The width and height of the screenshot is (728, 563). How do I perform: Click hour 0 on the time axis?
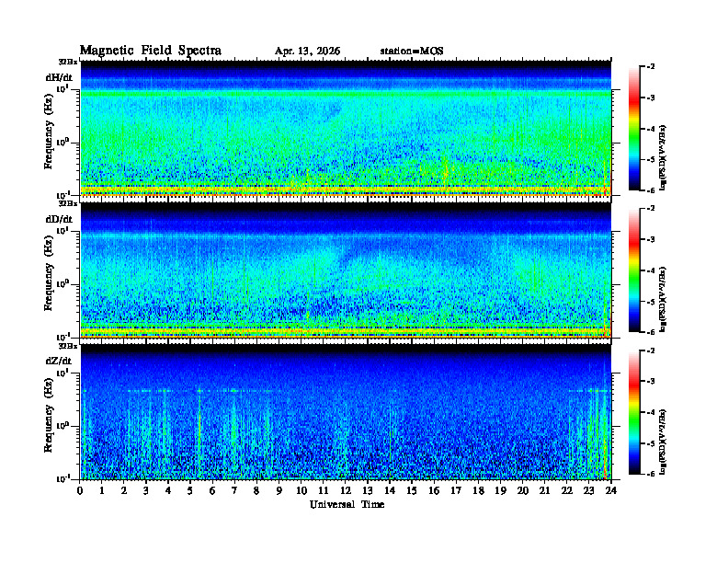[x=80, y=490]
